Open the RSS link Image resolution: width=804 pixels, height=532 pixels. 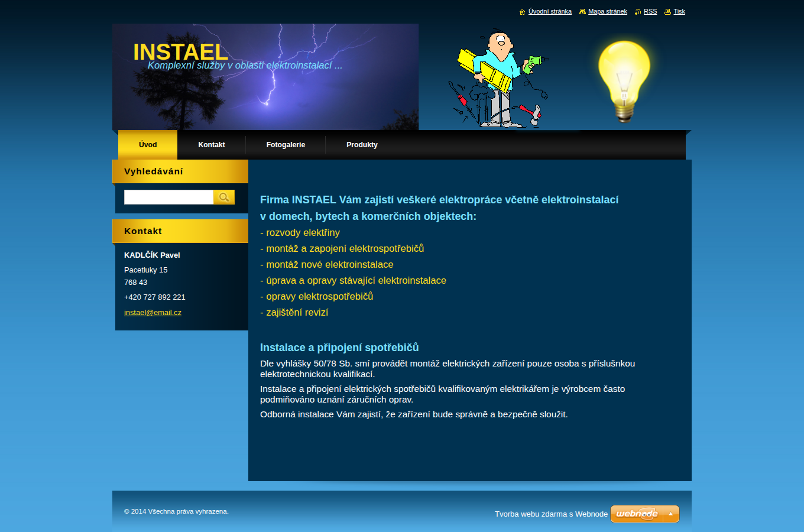[x=650, y=12]
